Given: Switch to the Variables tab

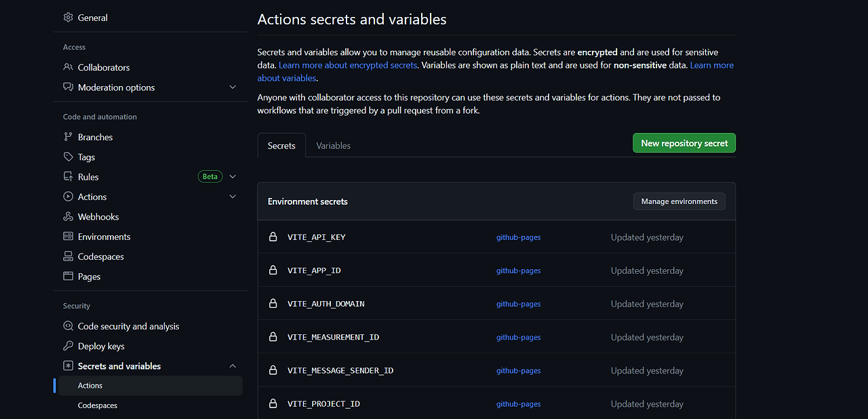Looking at the screenshot, I should (x=333, y=146).
